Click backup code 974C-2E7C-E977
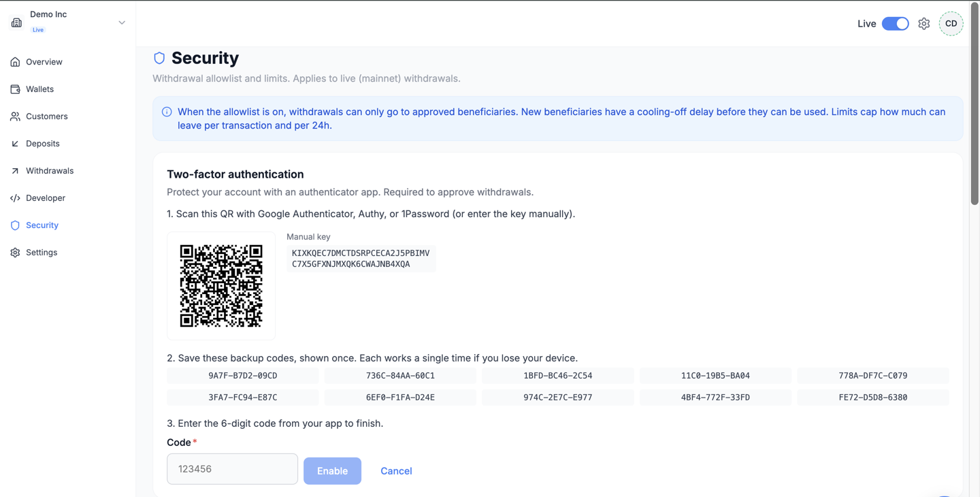The image size is (980, 497). (x=558, y=398)
